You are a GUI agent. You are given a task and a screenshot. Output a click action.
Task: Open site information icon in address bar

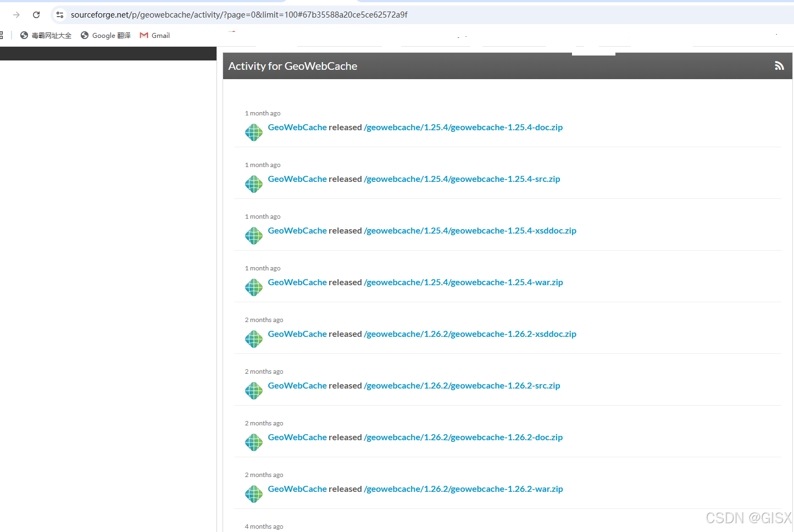point(60,15)
